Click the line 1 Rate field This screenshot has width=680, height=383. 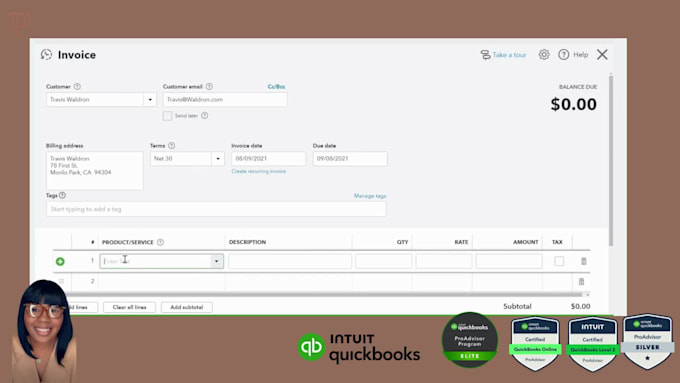pyautogui.click(x=444, y=261)
